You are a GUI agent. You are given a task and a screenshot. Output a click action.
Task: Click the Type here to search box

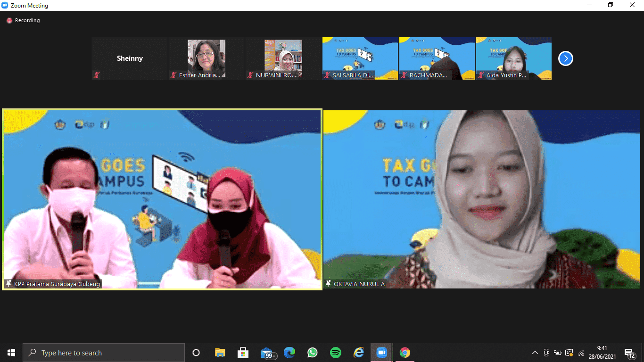click(x=104, y=353)
